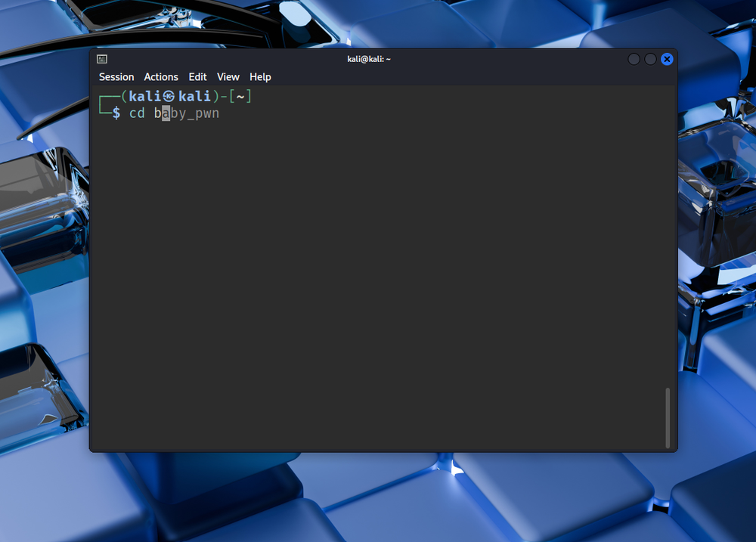This screenshot has height=542, width=756.
Task: Open the Actions menu
Action: tap(161, 77)
